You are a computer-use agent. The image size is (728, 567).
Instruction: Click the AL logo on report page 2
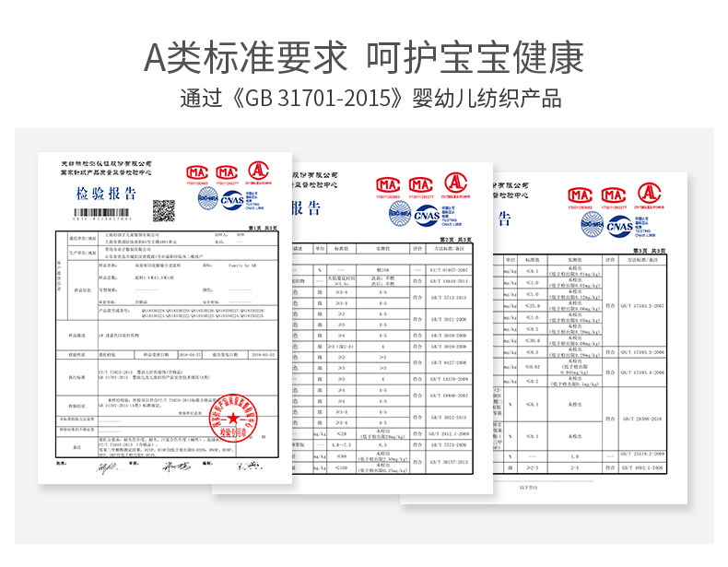455,183
